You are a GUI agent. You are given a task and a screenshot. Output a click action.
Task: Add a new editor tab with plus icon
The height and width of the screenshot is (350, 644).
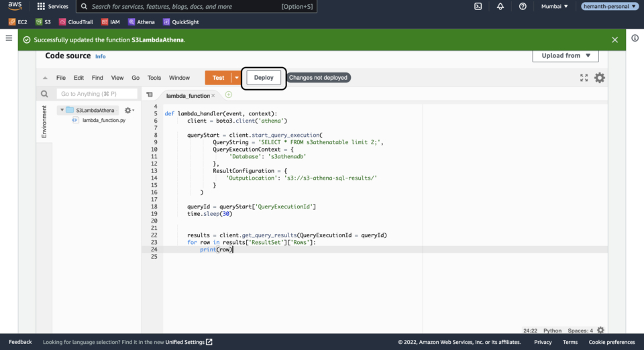[229, 95]
